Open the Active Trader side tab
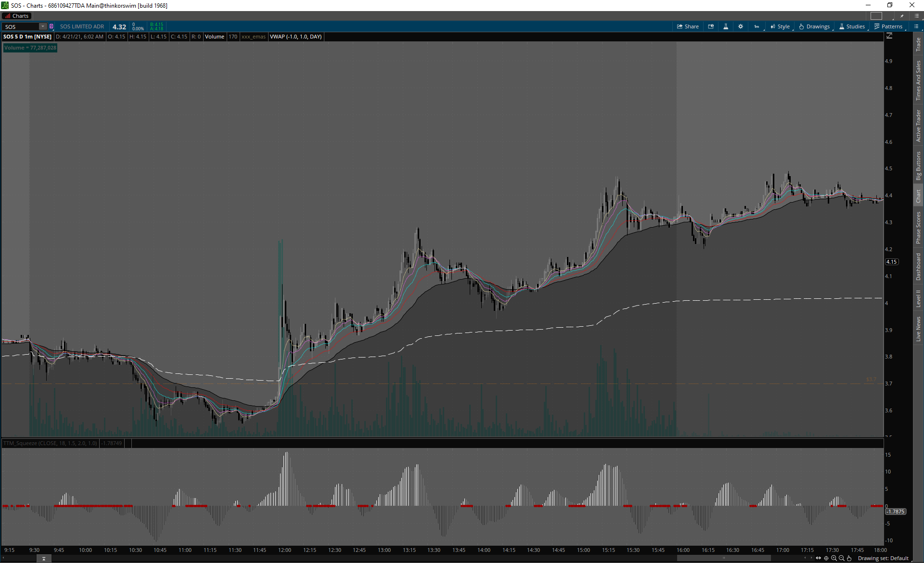The image size is (924, 563). (x=918, y=125)
